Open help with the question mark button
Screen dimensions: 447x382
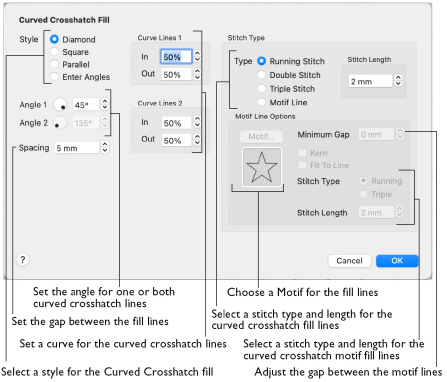click(23, 260)
